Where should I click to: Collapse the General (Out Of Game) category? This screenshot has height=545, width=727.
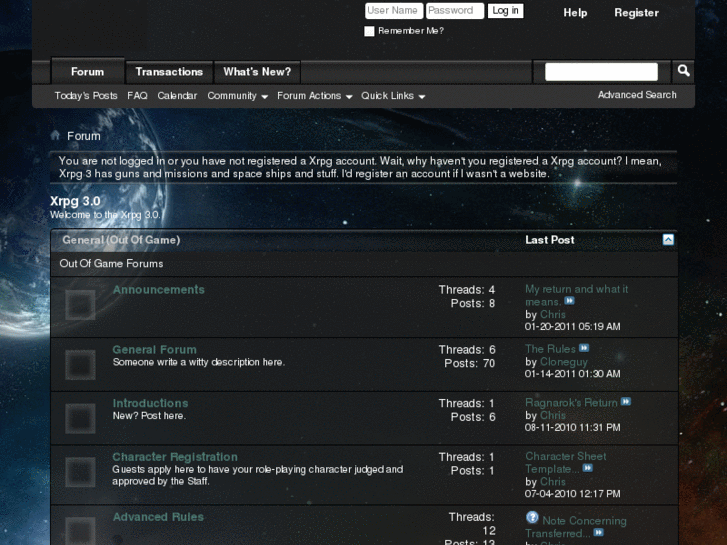[668, 239]
